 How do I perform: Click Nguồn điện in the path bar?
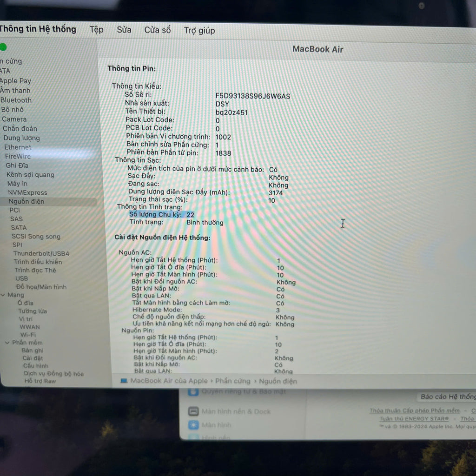click(278, 381)
